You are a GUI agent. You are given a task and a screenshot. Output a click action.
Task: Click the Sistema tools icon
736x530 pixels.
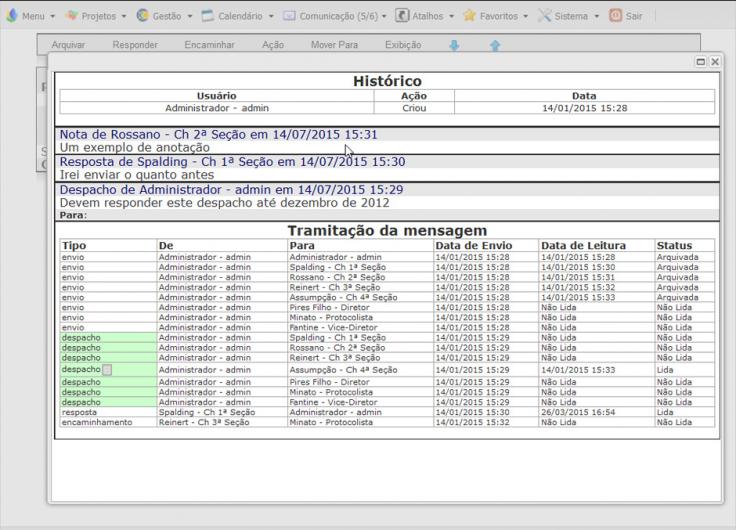(545, 16)
